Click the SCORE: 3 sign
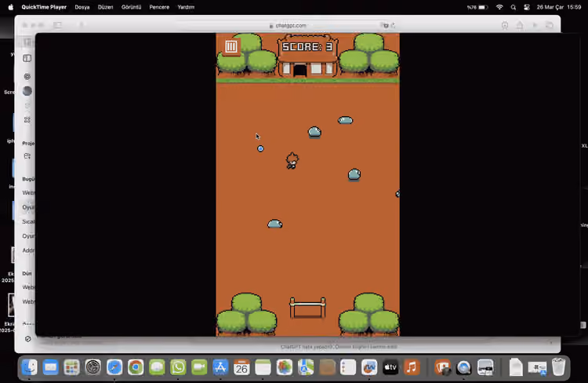The image size is (588, 383). pyautogui.click(x=307, y=46)
